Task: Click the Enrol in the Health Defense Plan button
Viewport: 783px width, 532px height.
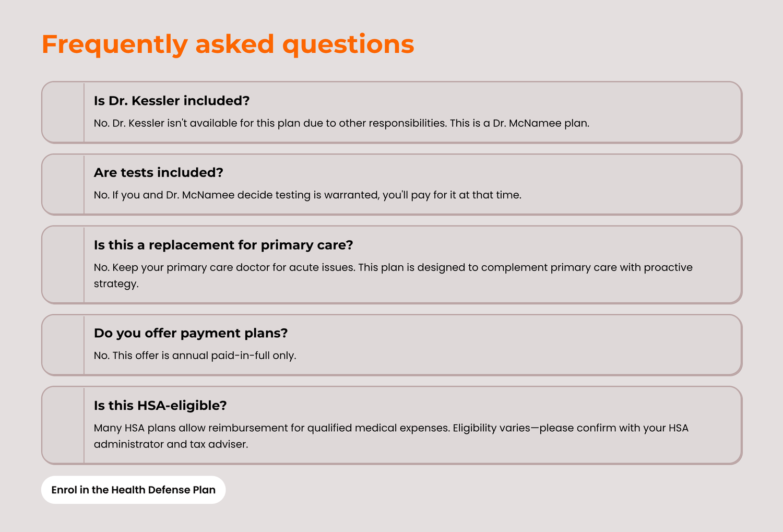Action: 133,490
